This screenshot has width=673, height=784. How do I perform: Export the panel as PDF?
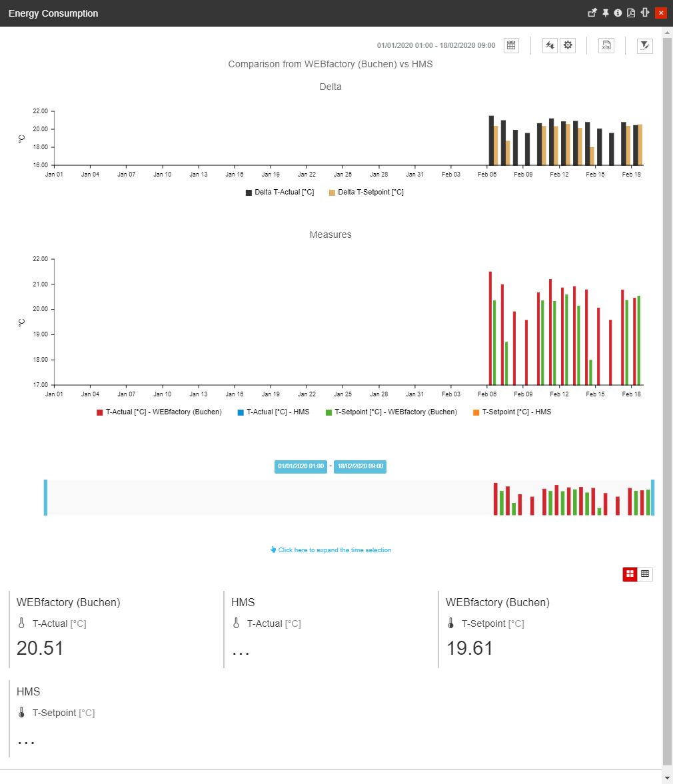(x=630, y=13)
